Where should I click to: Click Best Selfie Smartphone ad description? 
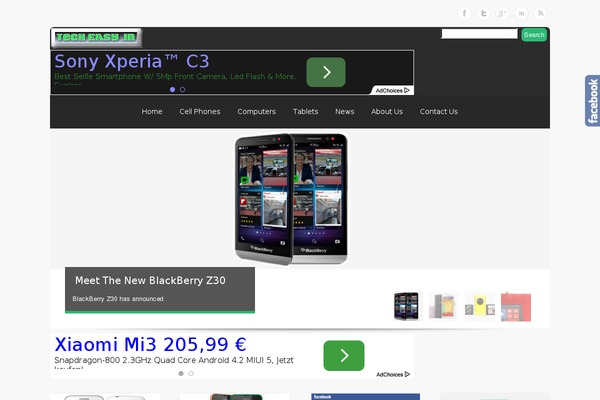[x=175, y=76]
